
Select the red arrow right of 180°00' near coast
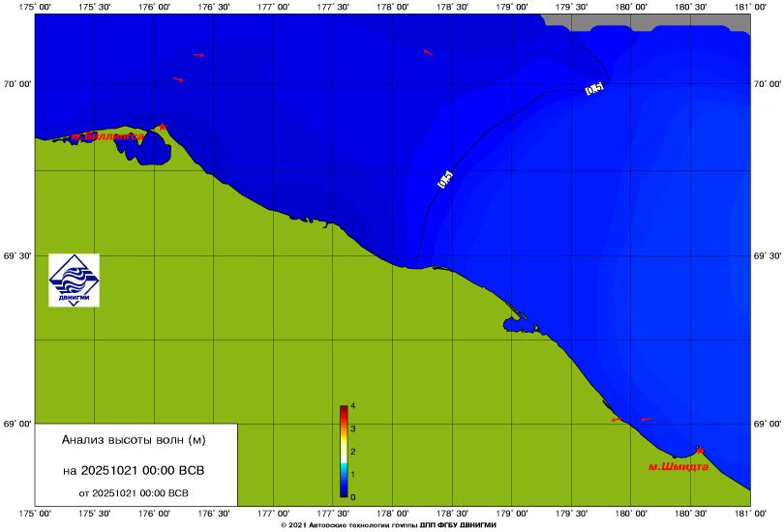click(x=648, y=419)
